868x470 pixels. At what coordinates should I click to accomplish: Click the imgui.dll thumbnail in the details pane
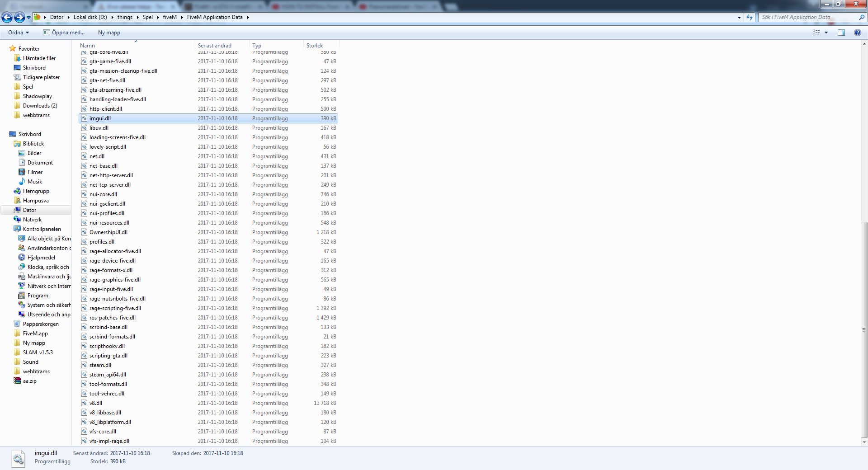pos(18,458)
